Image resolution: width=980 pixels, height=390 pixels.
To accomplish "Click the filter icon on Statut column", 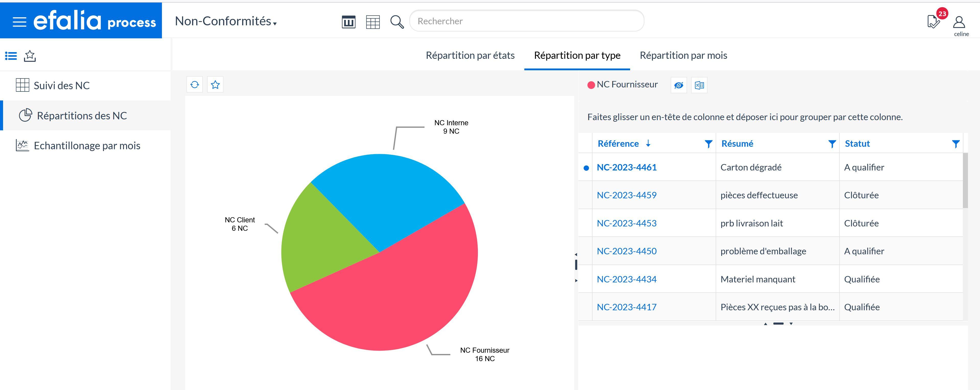I will pos(955,143).
